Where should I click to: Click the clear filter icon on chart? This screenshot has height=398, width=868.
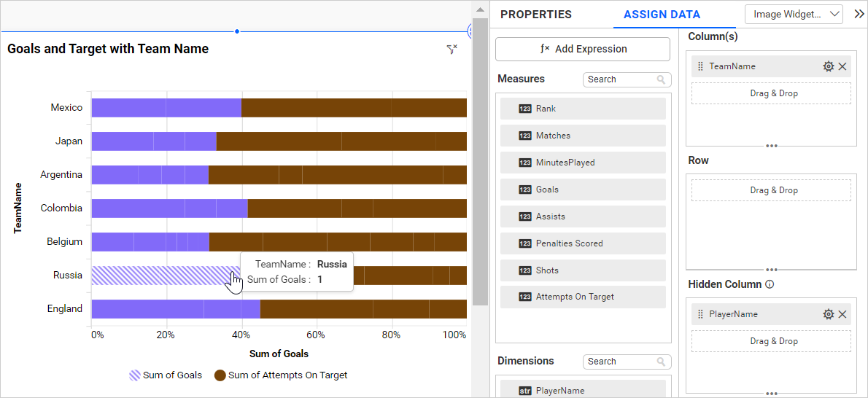pyautogui.click(x=452, y=49)
